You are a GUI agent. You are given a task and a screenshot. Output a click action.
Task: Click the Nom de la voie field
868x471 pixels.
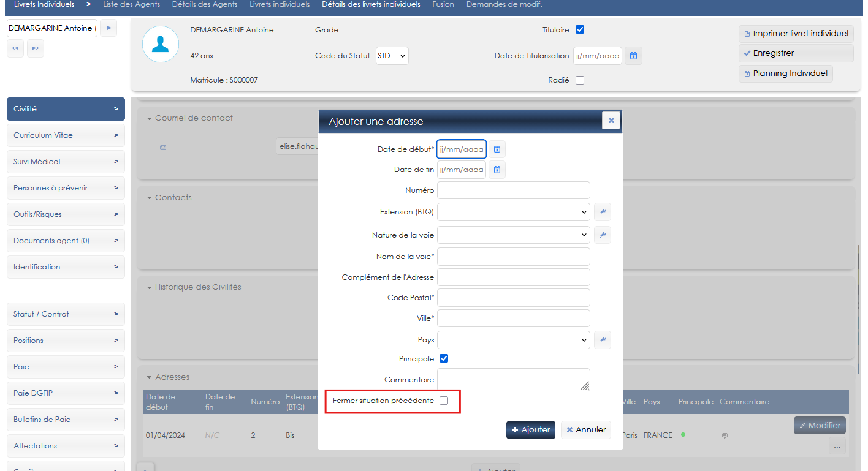[x=514, y=257]
